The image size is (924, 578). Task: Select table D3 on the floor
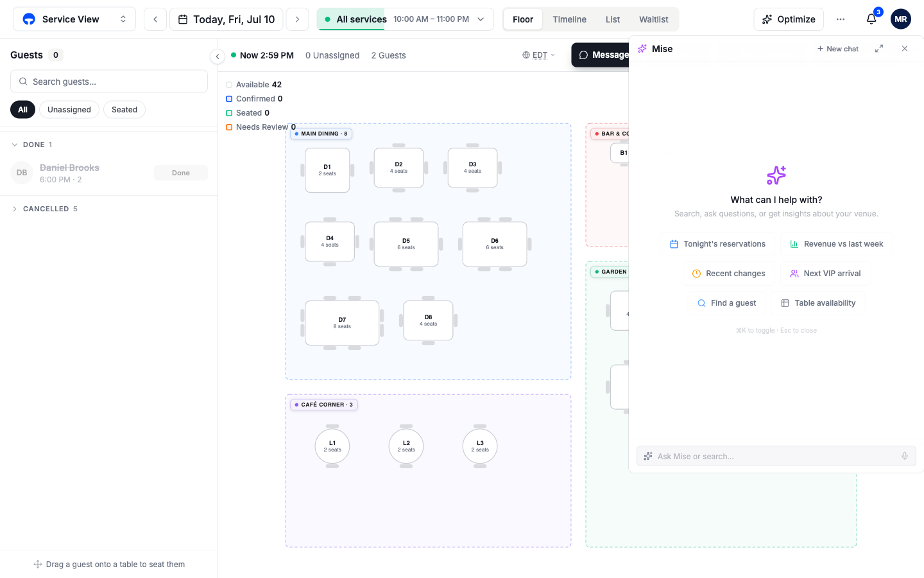(x=472, y=168)
